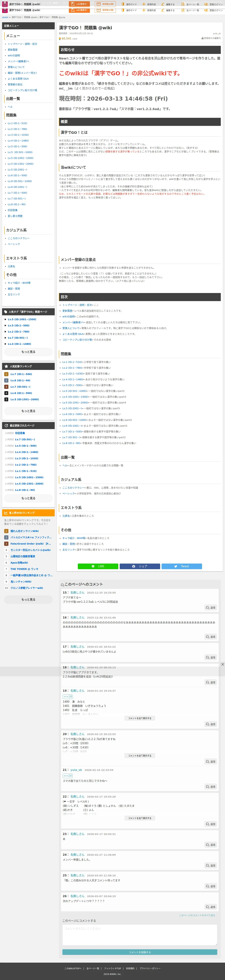Open the yuia_sk author name on comment 21

click(76, 770)
